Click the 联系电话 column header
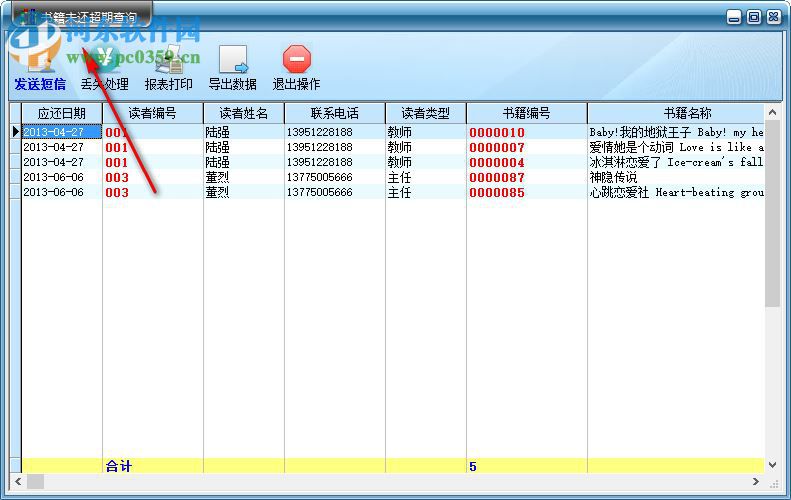Screen dimensions: 791x500 [x=334, y=113]
